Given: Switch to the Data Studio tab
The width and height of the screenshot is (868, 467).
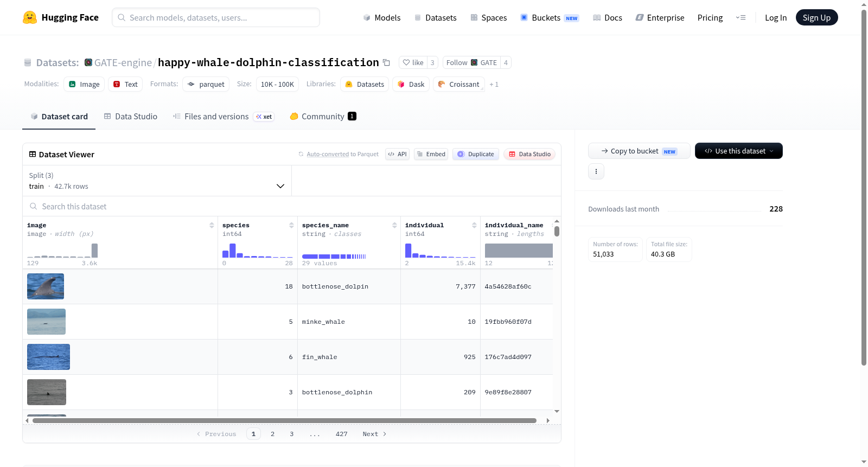Looking at the screenshot, I should 131,117.
